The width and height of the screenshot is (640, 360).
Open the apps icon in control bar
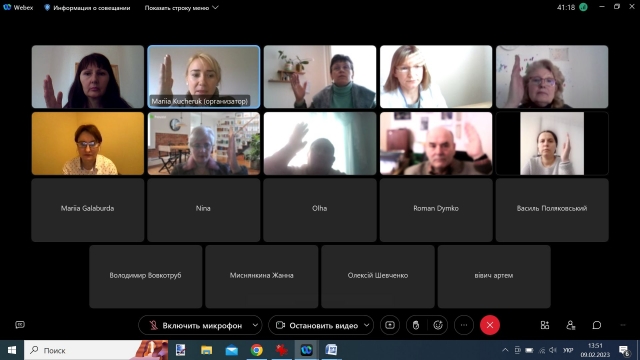(x=545, y=325)
